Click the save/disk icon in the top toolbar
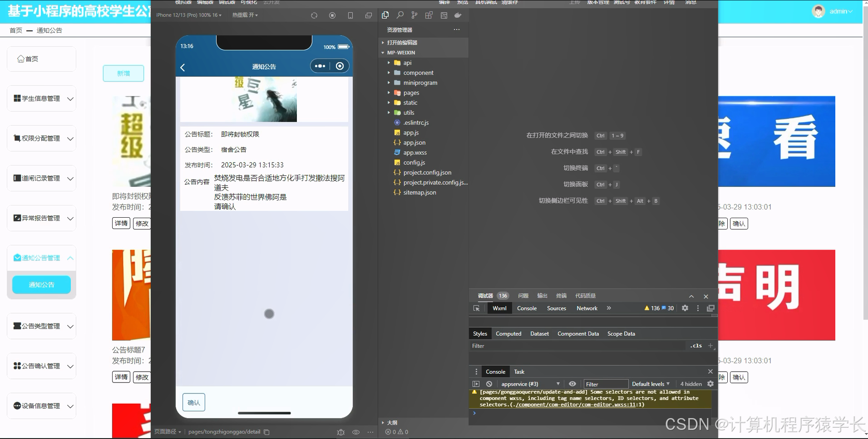The height and width of the screenshot is (439, 868). (444, 15)
